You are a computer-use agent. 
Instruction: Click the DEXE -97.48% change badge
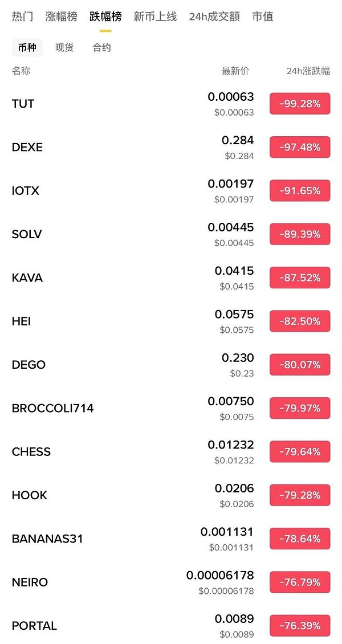pos(300,147)
